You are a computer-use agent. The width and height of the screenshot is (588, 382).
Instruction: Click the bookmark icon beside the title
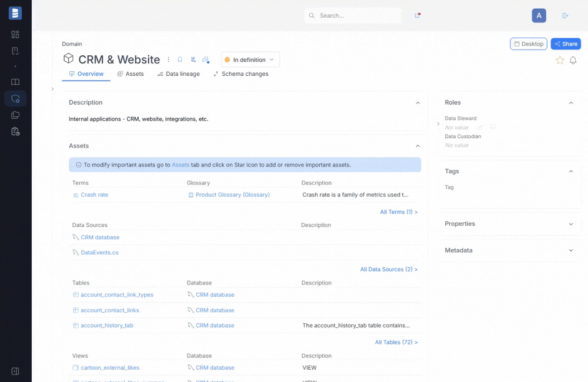(x=180, y=59)
